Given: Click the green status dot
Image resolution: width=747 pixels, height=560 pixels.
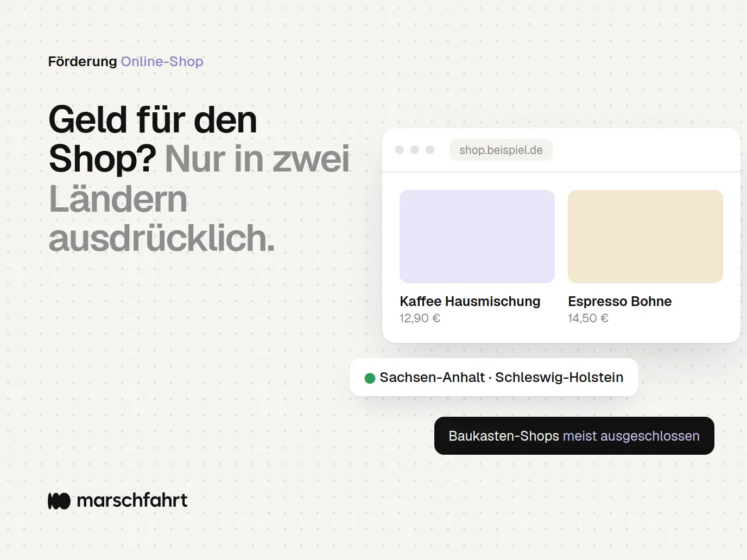Looking at the screenshot, I should (370, 378).
